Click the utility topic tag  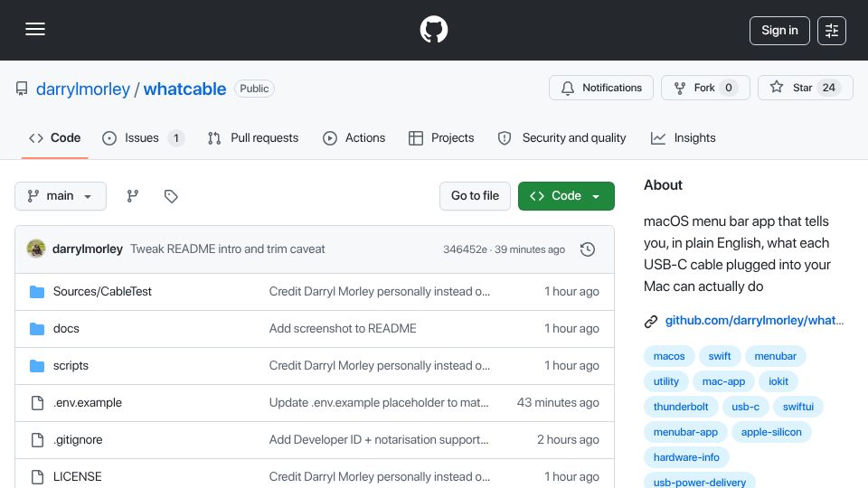(666, 381)
